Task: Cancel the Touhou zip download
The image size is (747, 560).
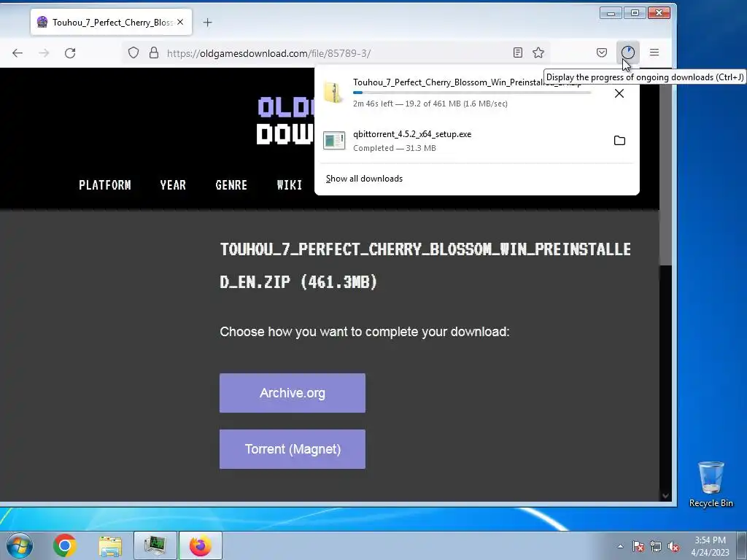Action: tap(619, 93)
